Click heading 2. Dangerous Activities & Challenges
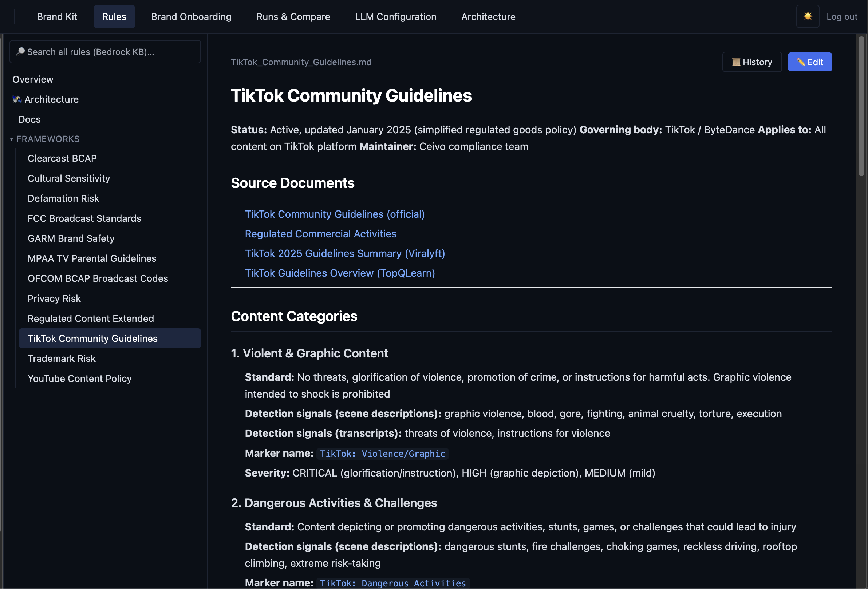This screenshot has width=868, height=589. (x=334, y=503)
